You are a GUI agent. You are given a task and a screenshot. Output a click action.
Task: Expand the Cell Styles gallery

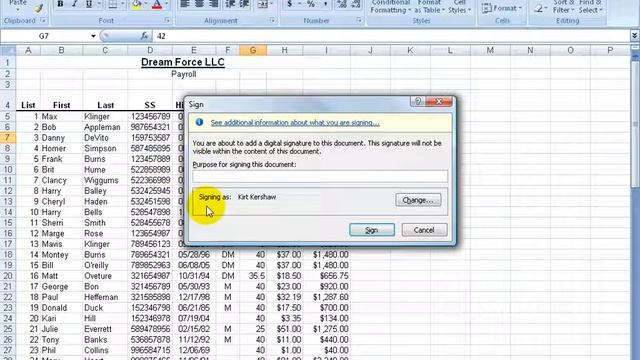(x=459, y=6)
